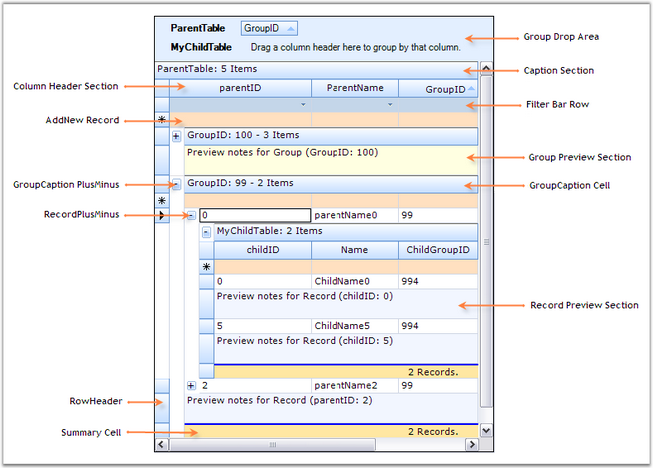Click the horizontal scrollbar thumb
Image resolution: width=653 pixels, height=468 pixels.
pyautogui.click(x=273, y=445)
